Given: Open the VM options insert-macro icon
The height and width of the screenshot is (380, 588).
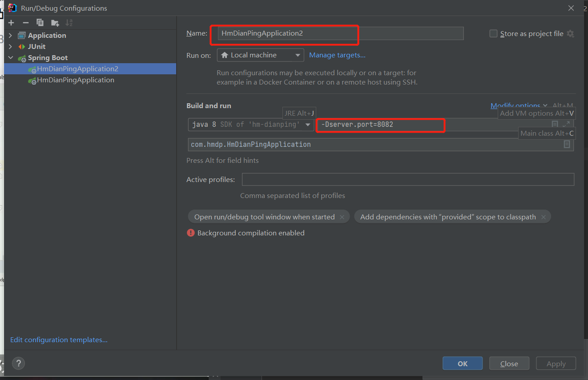Looking at the screenshot, I should (555, 124).
